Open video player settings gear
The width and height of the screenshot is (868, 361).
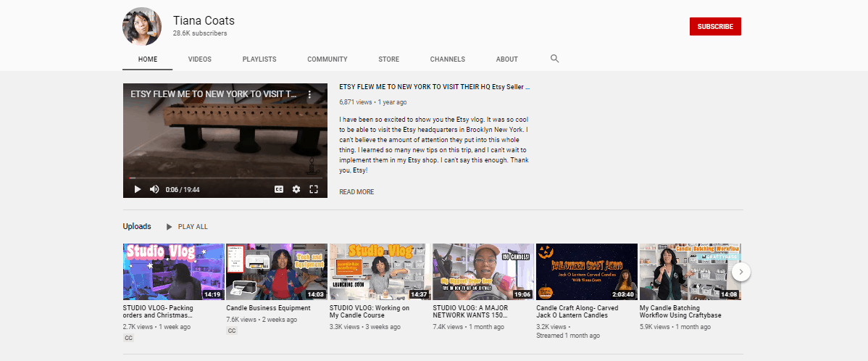[x=296, y=189]
